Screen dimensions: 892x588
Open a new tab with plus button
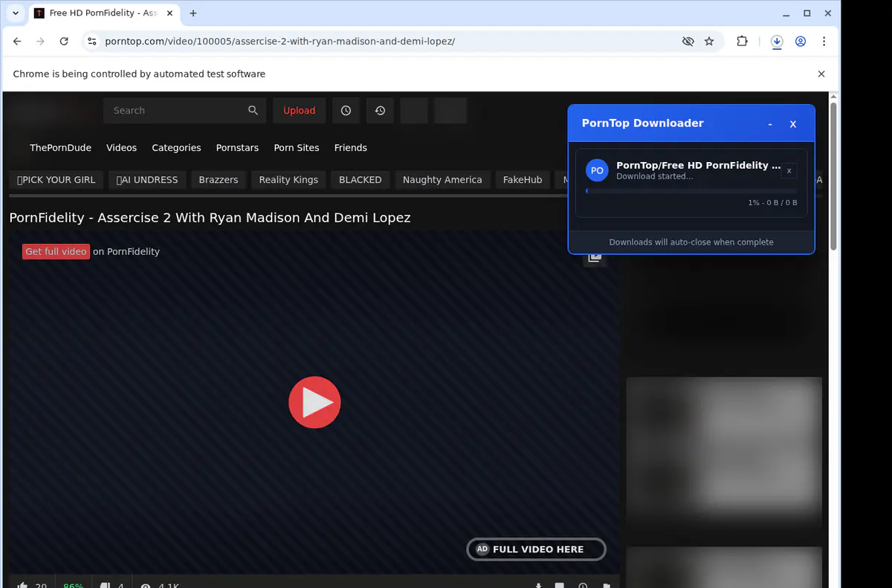[193, 13]
